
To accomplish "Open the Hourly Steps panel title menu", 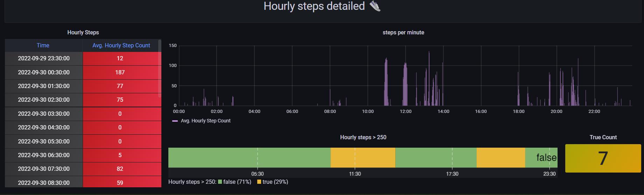I will coord(83,32).
